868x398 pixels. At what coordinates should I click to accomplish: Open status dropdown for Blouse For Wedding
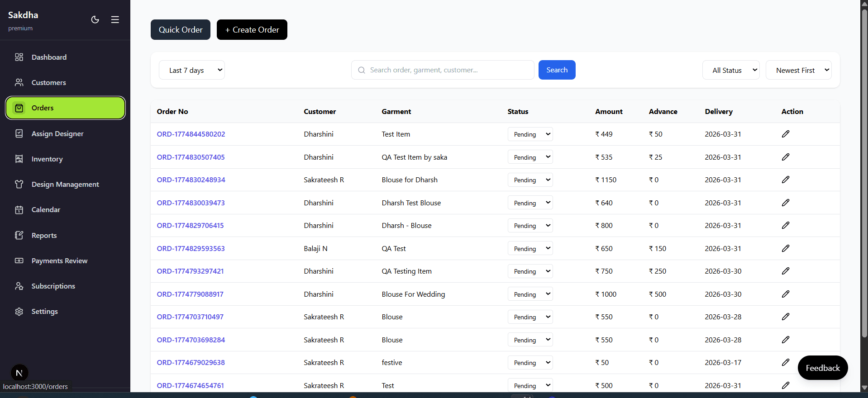click(530, 294)
